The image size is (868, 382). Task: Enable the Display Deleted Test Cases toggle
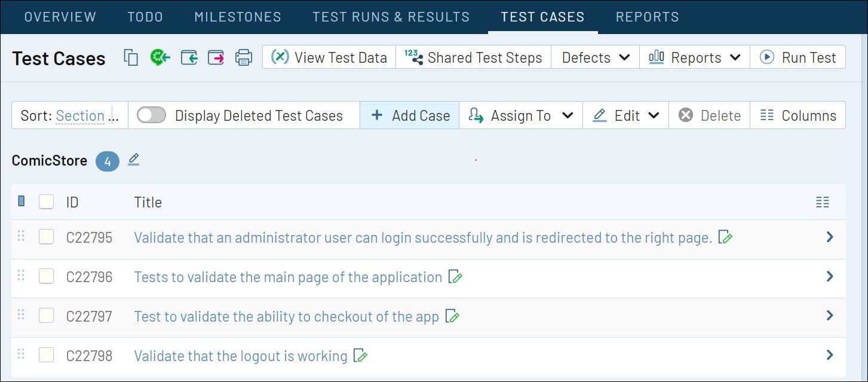151,115
